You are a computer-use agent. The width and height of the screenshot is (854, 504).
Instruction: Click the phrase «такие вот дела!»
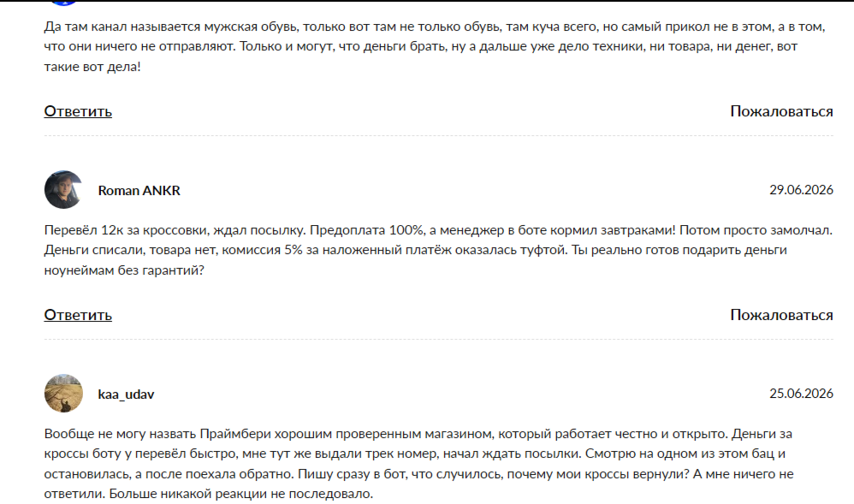92,67
